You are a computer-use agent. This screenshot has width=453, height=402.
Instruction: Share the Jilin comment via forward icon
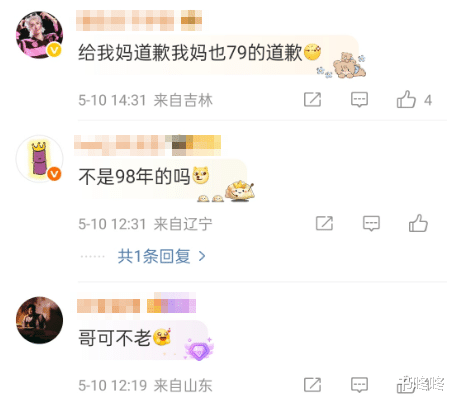tap(312, 99)
